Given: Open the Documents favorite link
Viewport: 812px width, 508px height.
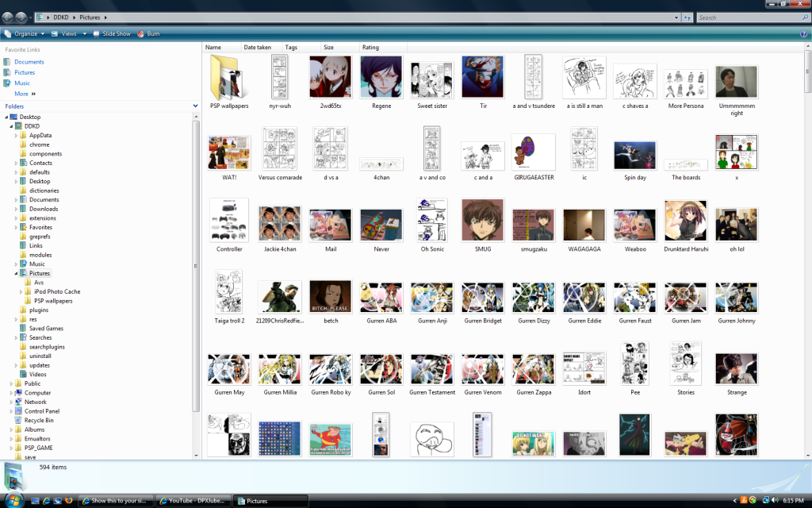Looking at the screenshot, I should point(29,62).
